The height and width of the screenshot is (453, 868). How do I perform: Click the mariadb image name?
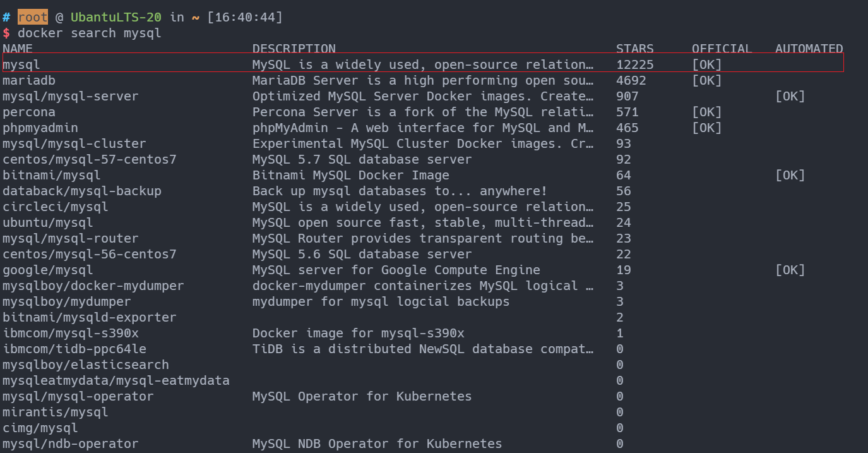29,80
